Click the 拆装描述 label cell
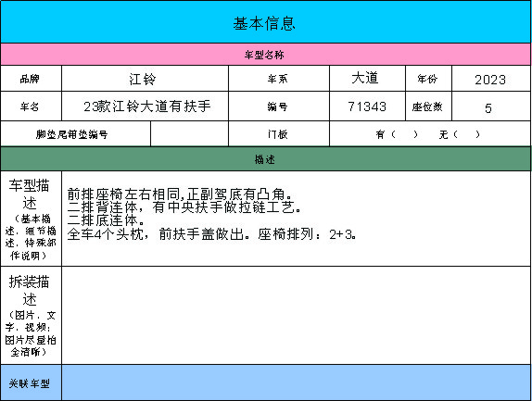This screenshot has width=532, height=401. pyautogui.click(x=31, y=316)
